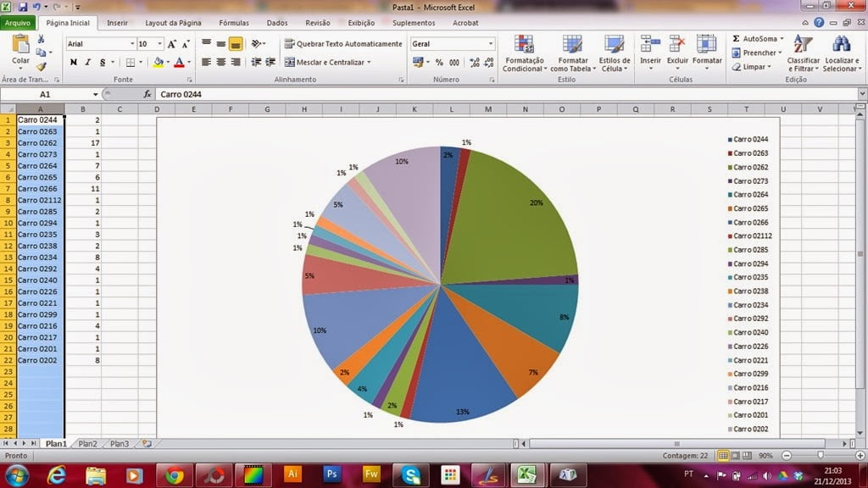Click the fill color paint bucket icon
Screen dimensions: 868x488
pos(159,62)
